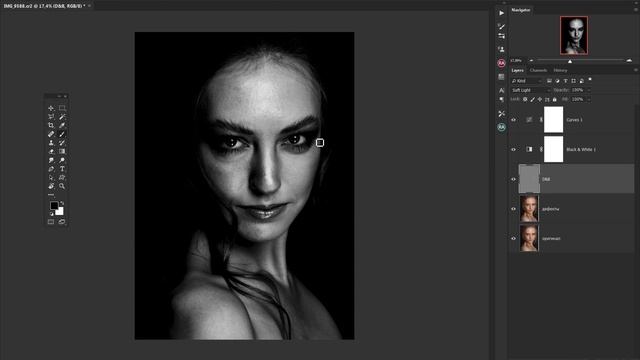This screenshot has height=360, width=640.
Task: Open the Character panel icon
Action: (501, 90)
